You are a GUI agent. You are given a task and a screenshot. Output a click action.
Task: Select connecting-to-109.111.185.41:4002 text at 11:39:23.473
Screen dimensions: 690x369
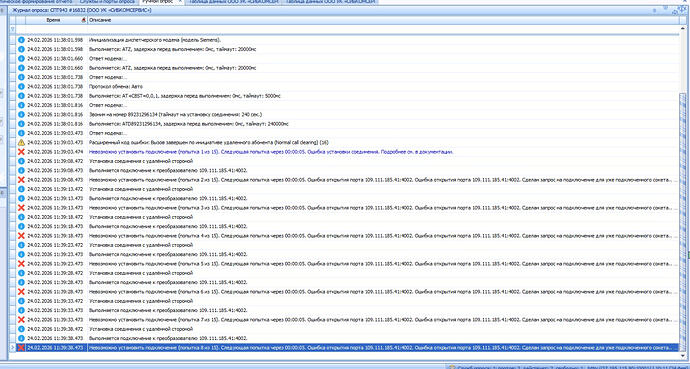point(168,254)
